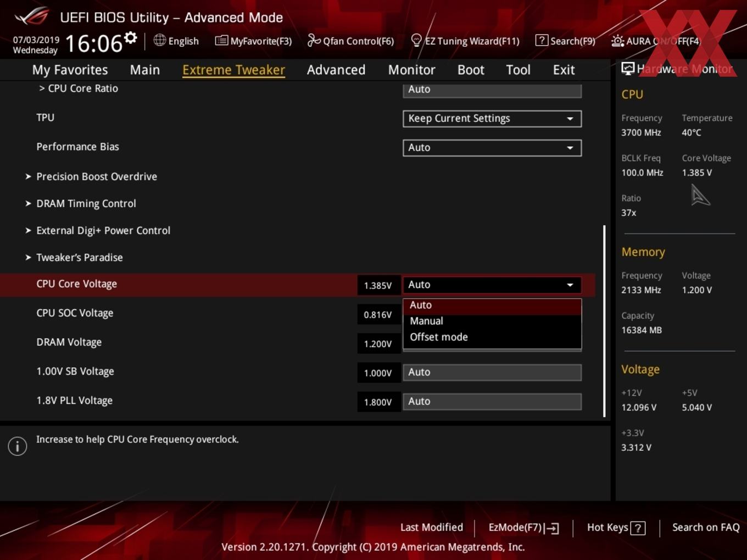Go to the Exit tab
This screenshot has width=747, height=560.
pos(564,70)
